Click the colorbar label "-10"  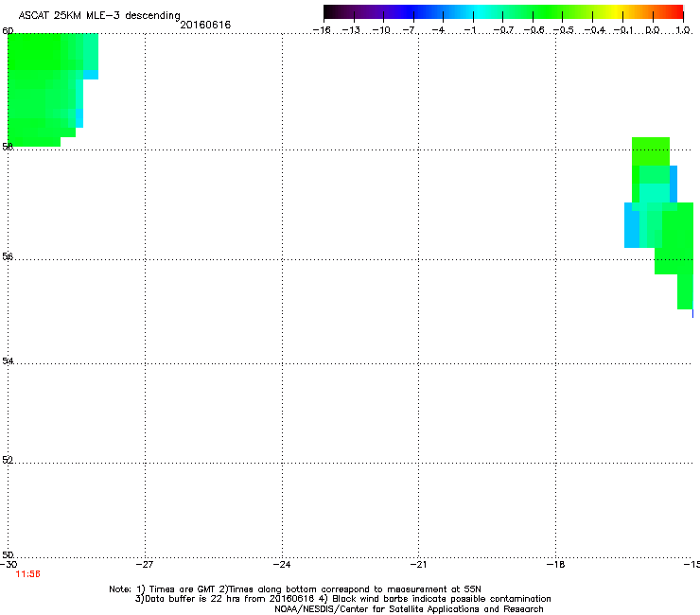point(381,30)
